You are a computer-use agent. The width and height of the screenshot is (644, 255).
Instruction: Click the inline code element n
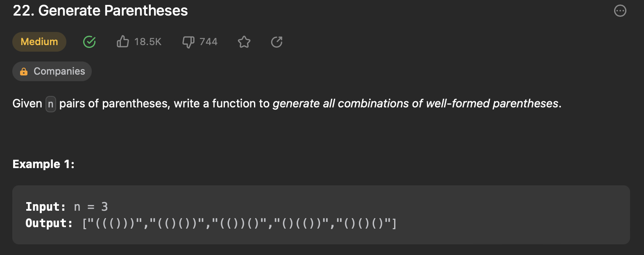[x=50, y=104]
